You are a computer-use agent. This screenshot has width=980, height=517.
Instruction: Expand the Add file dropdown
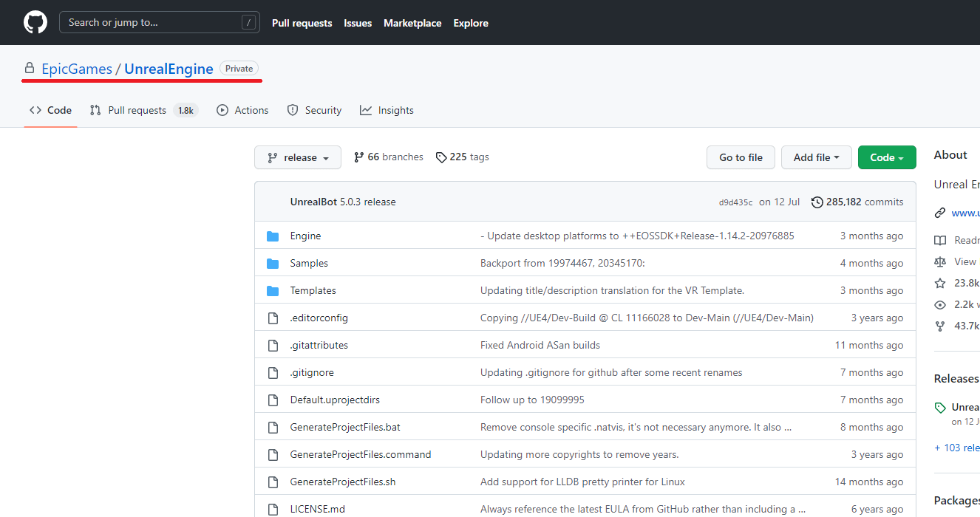(816, 157)
